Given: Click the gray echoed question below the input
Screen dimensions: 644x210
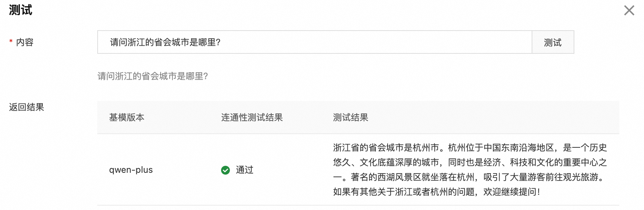Looking at the screenshot, I should (x=153, y=76).
